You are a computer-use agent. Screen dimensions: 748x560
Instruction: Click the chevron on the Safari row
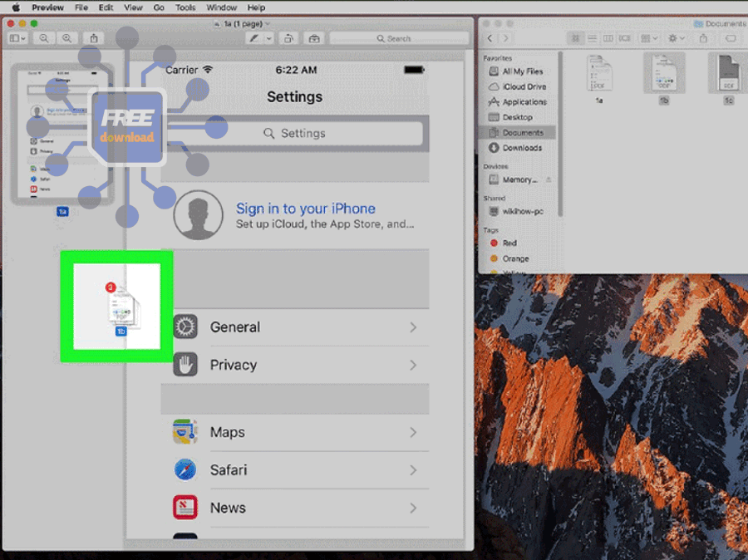coord(413,469)
